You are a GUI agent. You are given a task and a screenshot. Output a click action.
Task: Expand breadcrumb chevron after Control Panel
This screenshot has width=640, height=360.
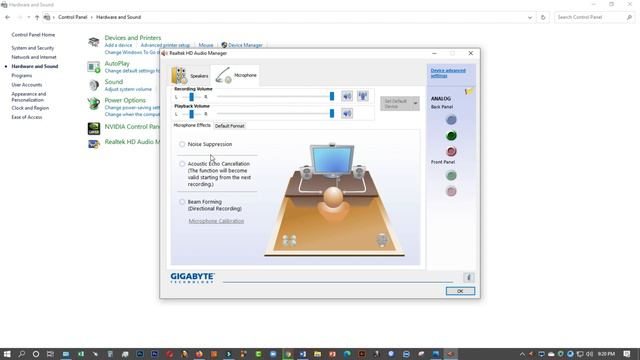[91, 17]
